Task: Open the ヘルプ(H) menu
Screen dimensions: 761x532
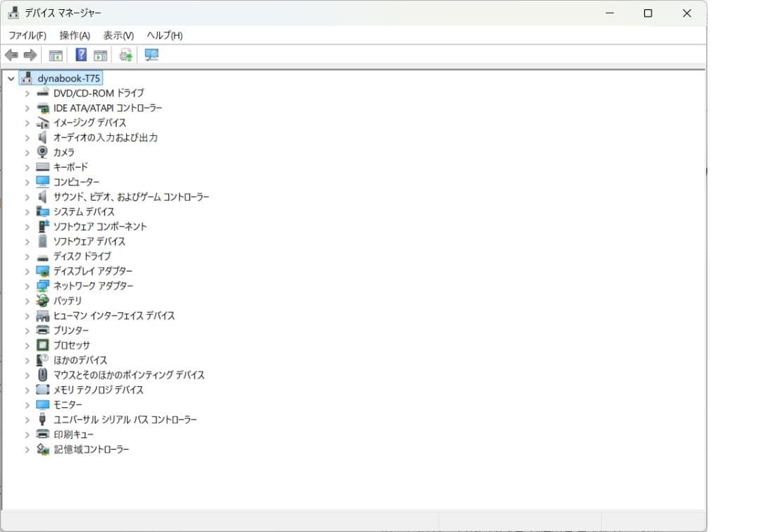Action: pyautogui.click(x=164, y=35)
